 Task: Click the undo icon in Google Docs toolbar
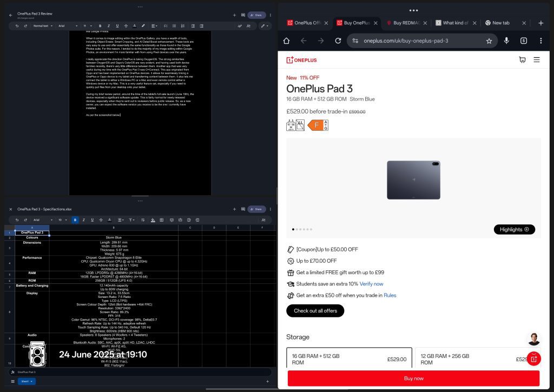coord(17,25)
